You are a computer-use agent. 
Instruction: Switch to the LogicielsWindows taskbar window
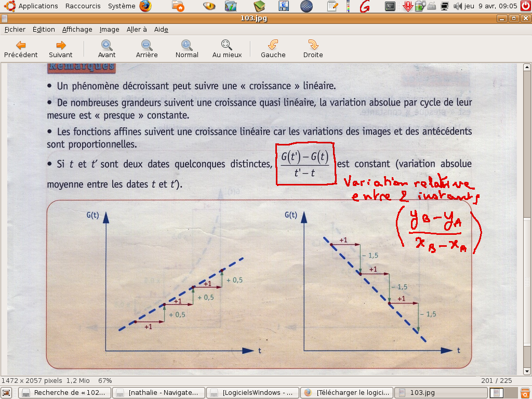[253, 393]
